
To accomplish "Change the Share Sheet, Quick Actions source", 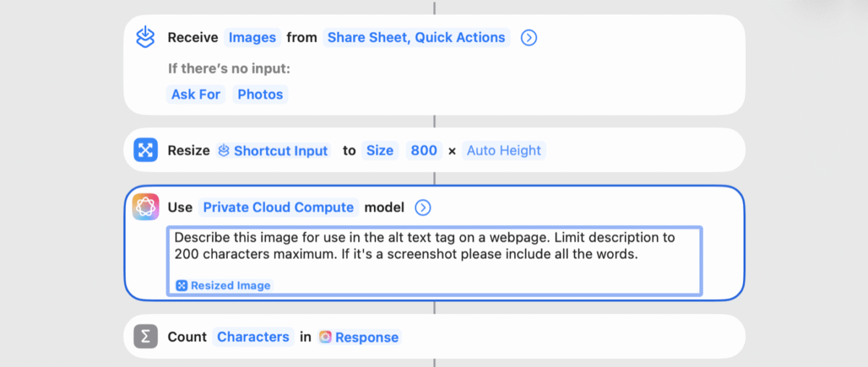I will pos(417,37).
